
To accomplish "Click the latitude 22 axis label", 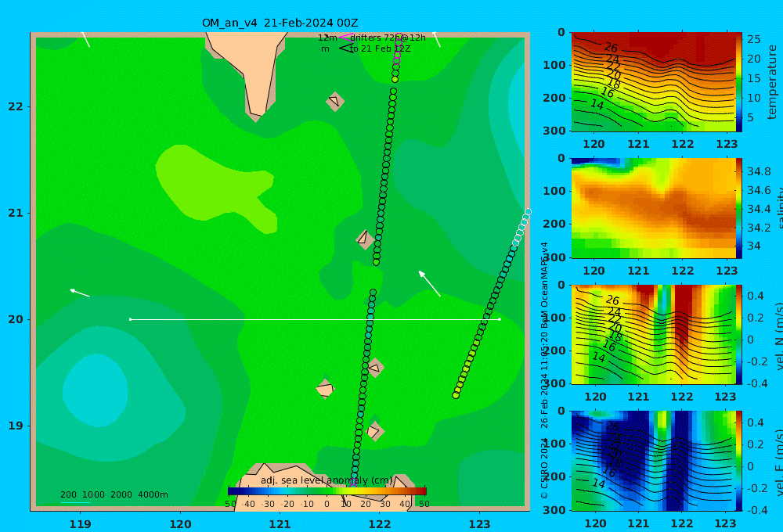I will 16,106.
